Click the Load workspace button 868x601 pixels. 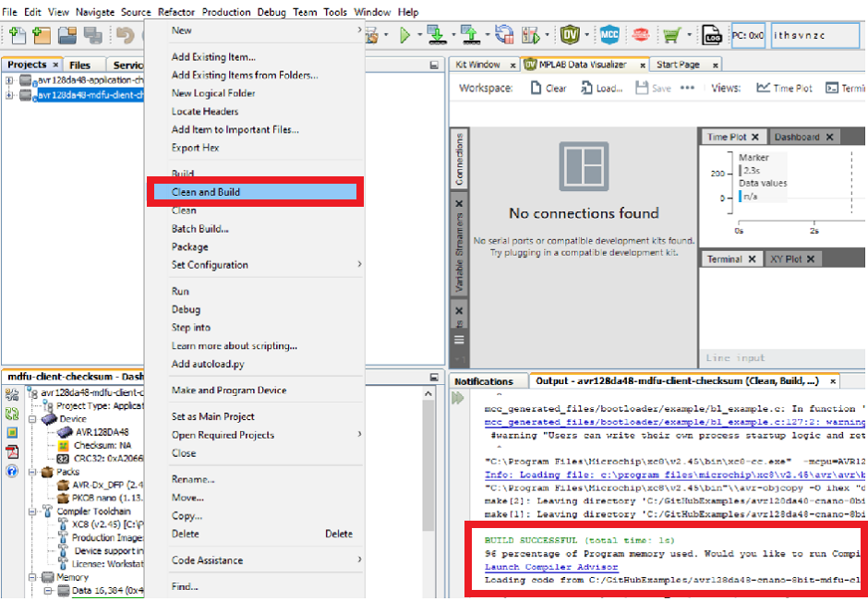click(602, 88)
